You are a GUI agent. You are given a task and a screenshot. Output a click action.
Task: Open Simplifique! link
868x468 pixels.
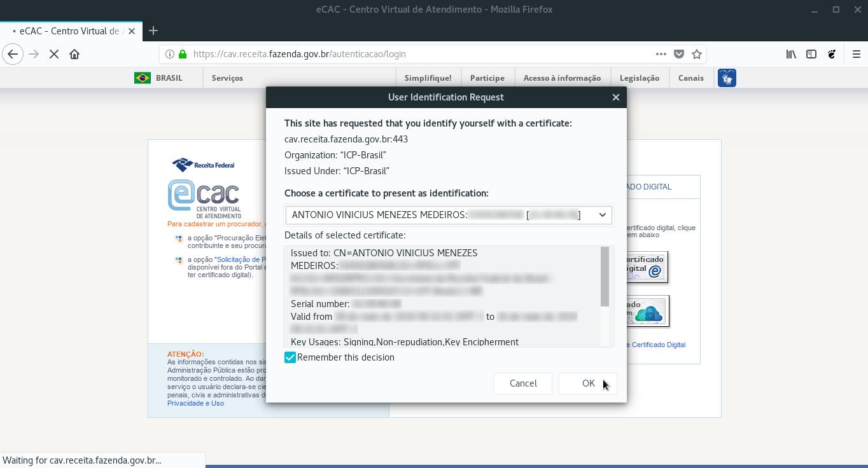[x=428, y=78]
